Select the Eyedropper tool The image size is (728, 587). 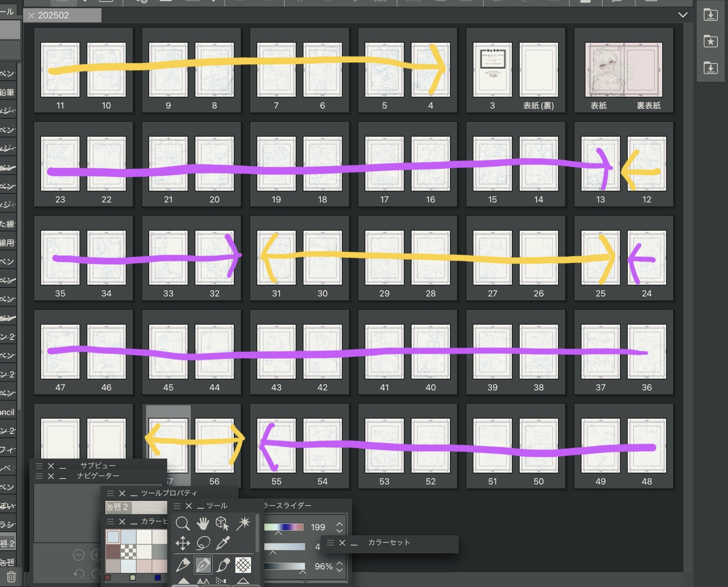222,544
